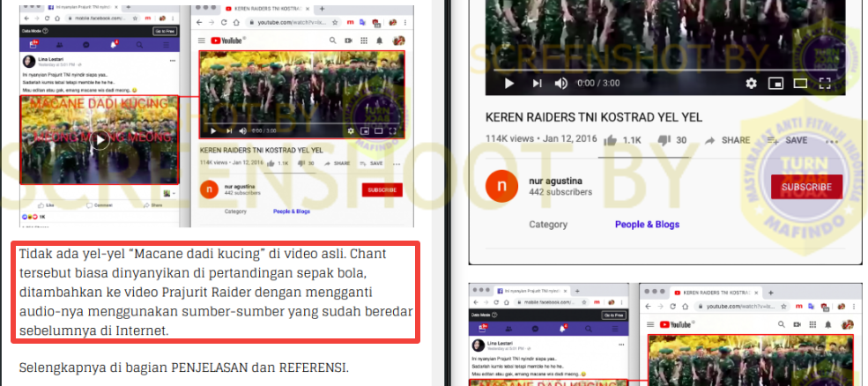Screen dimensions: 868x386
Task: Play the Facebook MACANE DADI KUCING video
Action: (x=100, y=140)
